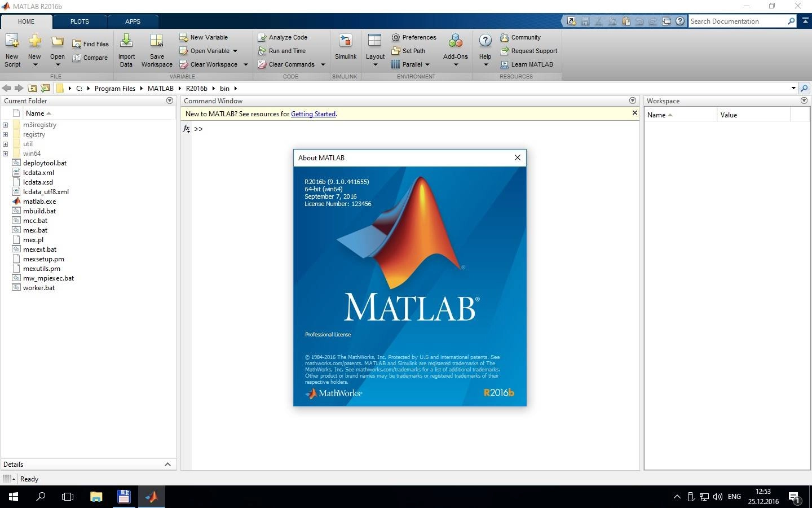
Task: Click New Variable
Action: (x=204, y=37)
